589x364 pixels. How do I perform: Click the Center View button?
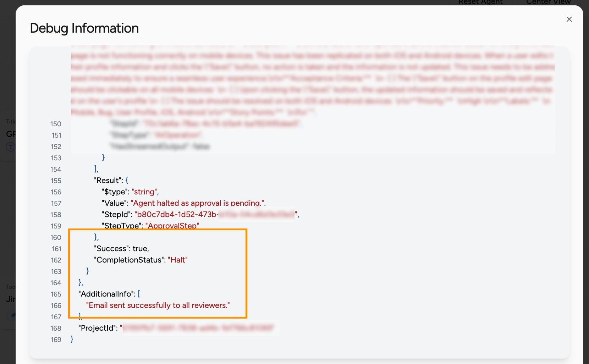pyautogui.click(x=548, y=2)
